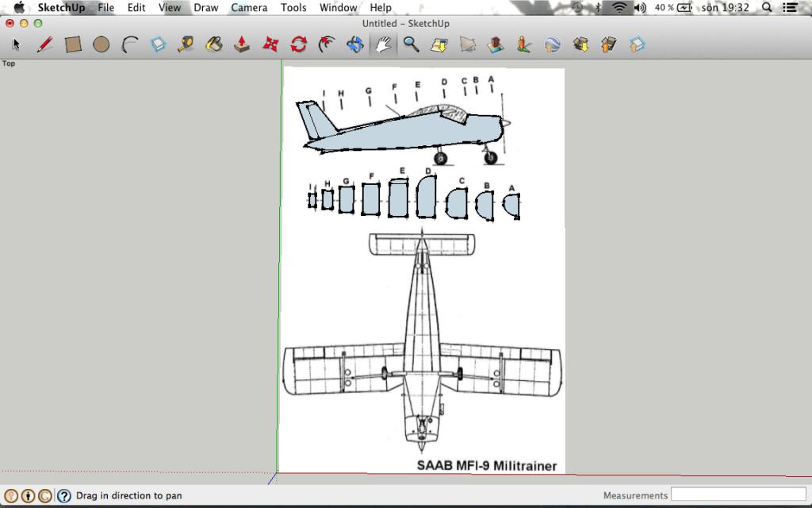Open the Draw menu

(x=206, y=7)
